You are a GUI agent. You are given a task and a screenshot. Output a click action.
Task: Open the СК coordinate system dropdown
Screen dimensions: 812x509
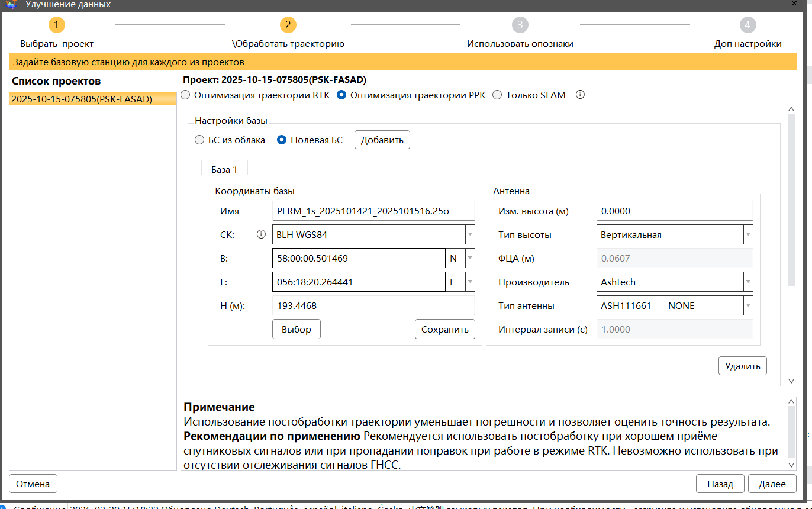point(470,234)
